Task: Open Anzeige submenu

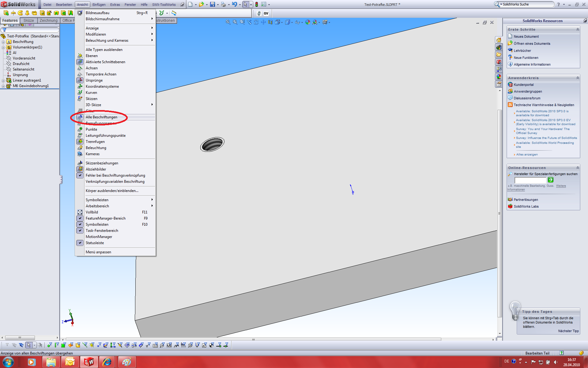Action: pyautogui.click(x=115, y=28)
